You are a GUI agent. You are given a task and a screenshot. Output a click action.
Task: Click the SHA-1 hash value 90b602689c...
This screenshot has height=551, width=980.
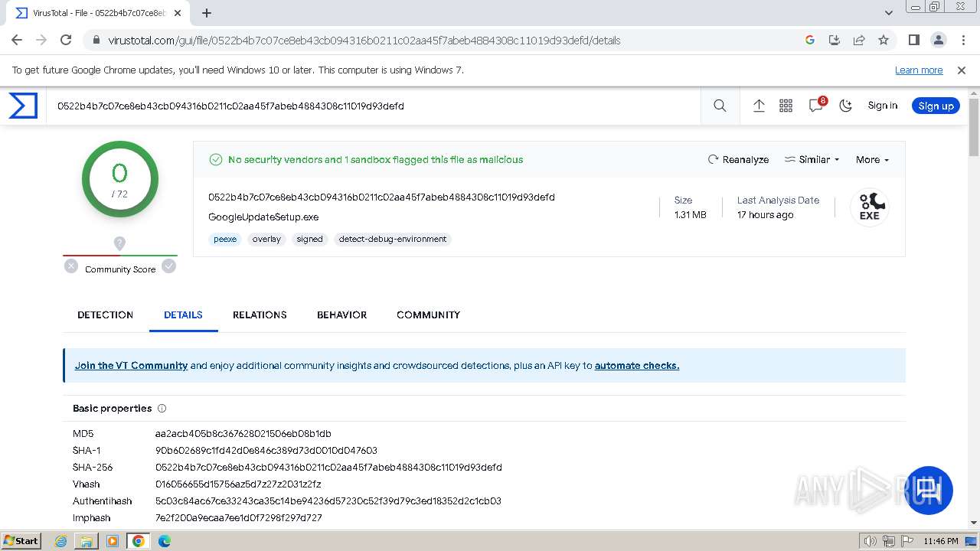(x=266, y=451)
